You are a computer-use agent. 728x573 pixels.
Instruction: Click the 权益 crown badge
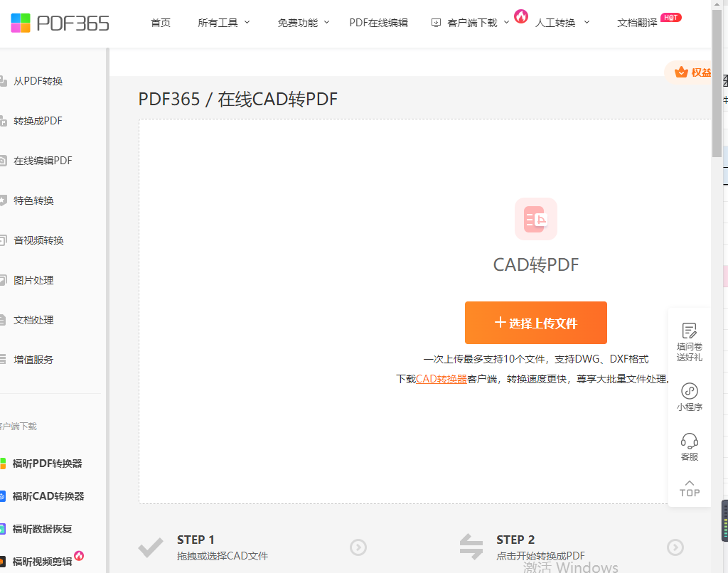pyautogui.click(x=688, y=73)
